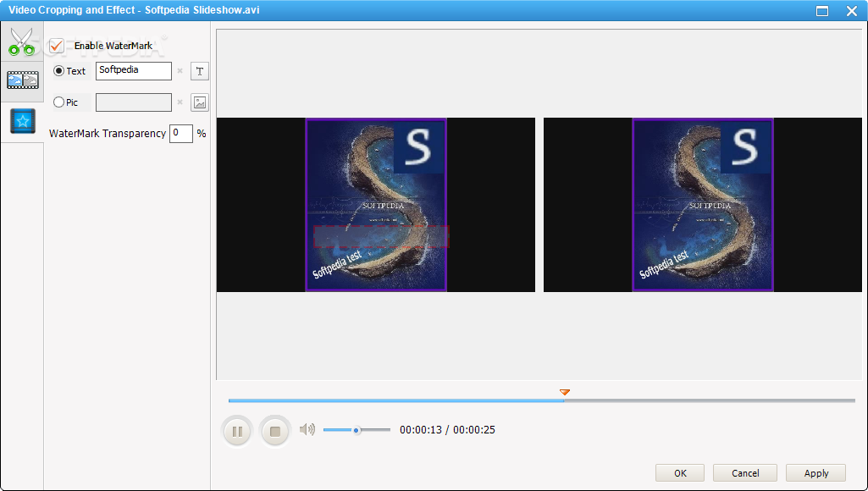Image resolution: width=868 pixels, height=491 pixels.
Task: Adjust the volume slider handle
Action: 357,430
